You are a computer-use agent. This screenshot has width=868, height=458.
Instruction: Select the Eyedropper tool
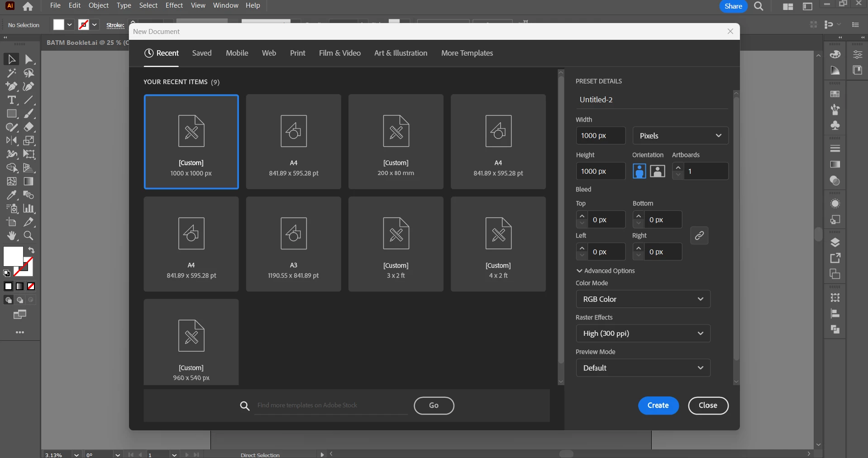pos(12,195)
